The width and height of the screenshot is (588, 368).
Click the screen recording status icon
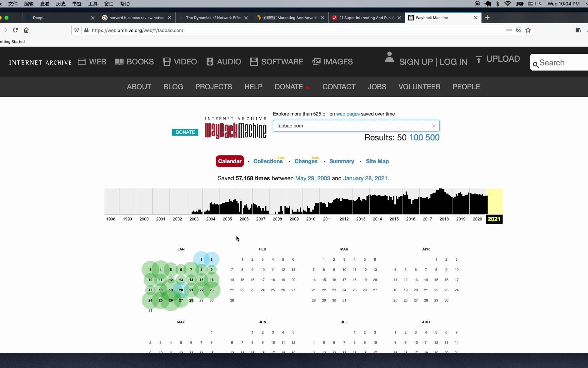[x=477, y=4]
